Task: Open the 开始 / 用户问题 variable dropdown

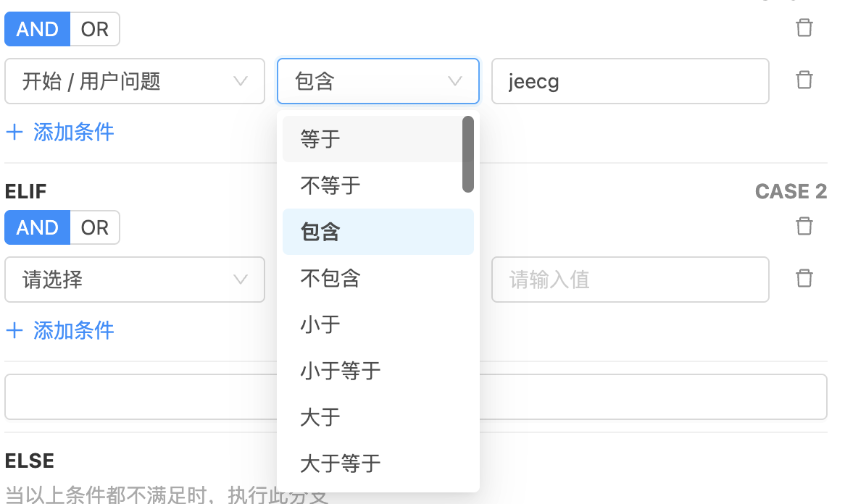Action: (x=135, y=81)
